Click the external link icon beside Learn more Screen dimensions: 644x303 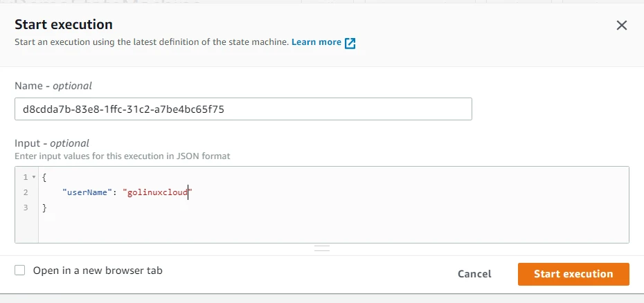(350, 43)
